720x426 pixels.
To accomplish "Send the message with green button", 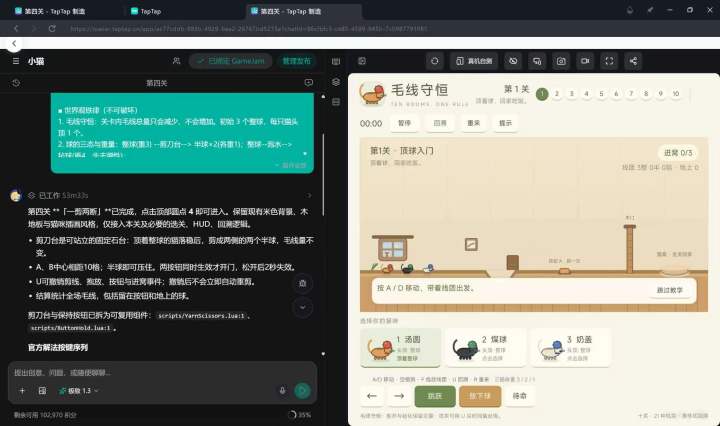I will (302, 391).
